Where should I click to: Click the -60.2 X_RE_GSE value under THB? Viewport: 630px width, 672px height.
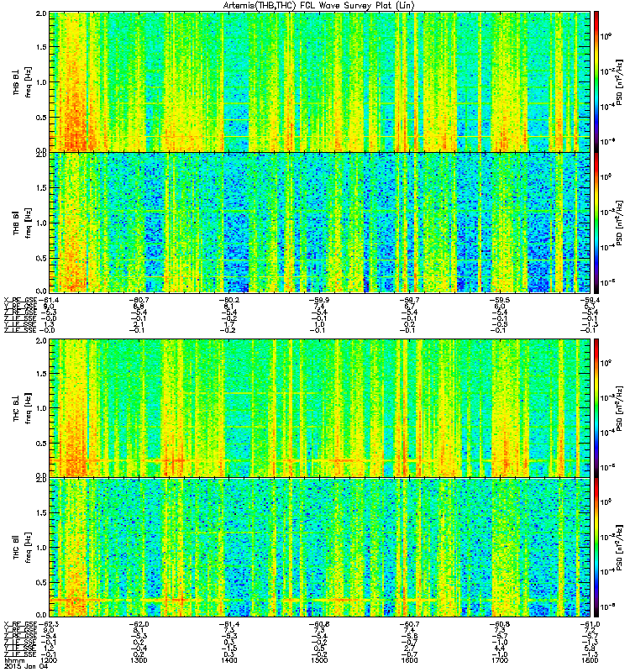coord(228,300)
